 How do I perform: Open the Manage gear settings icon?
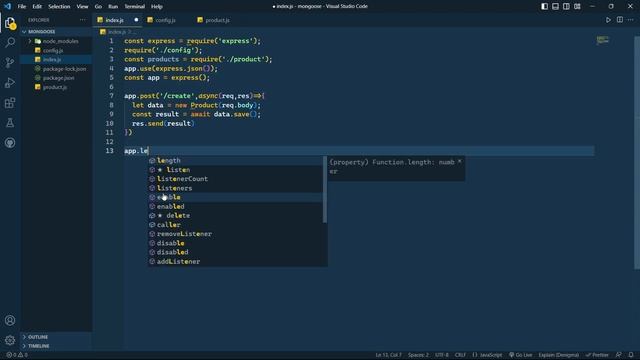coord(10,340)
